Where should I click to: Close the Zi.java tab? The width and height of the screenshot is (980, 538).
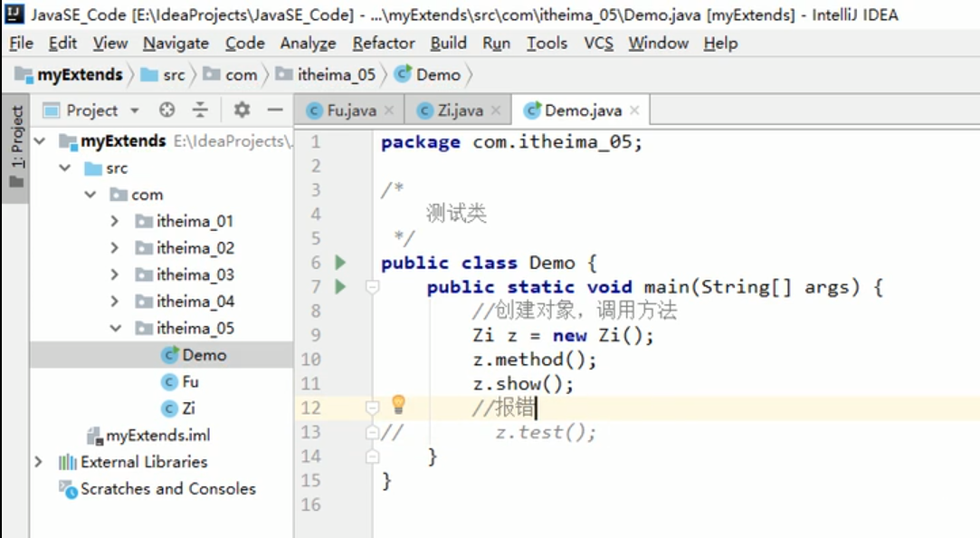[x=496, y=110]
